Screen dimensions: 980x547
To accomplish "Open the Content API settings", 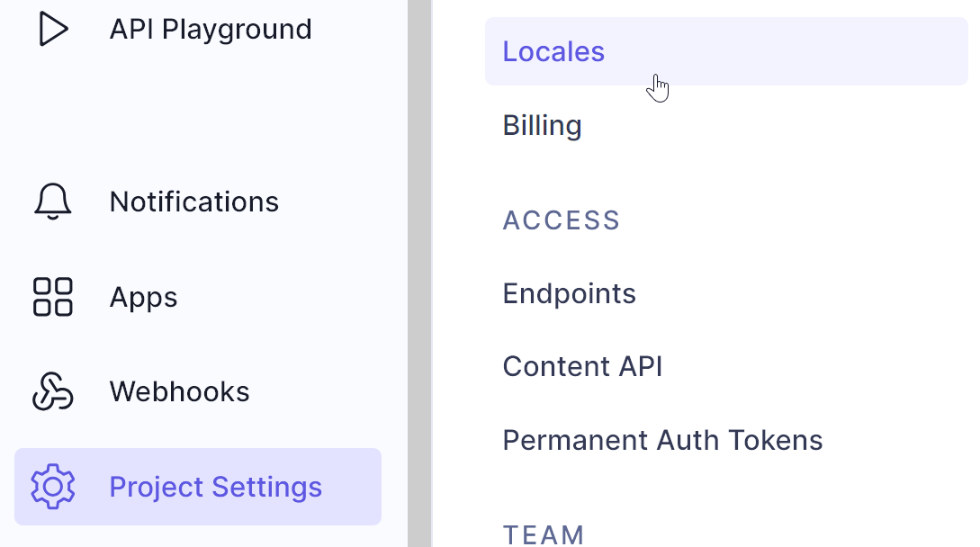I will (x=582, y=366).
